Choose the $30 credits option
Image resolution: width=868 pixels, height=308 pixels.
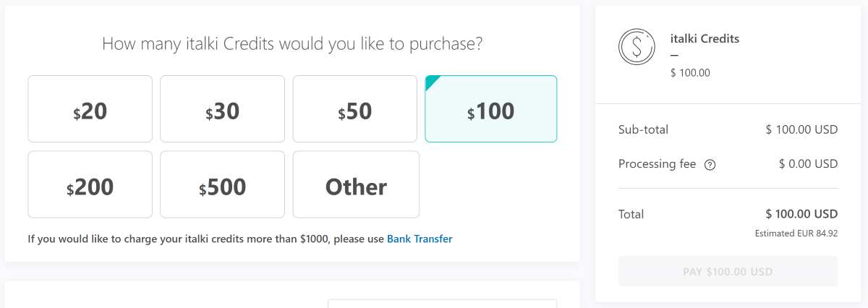pyautogui.click(x=222, y=109)
